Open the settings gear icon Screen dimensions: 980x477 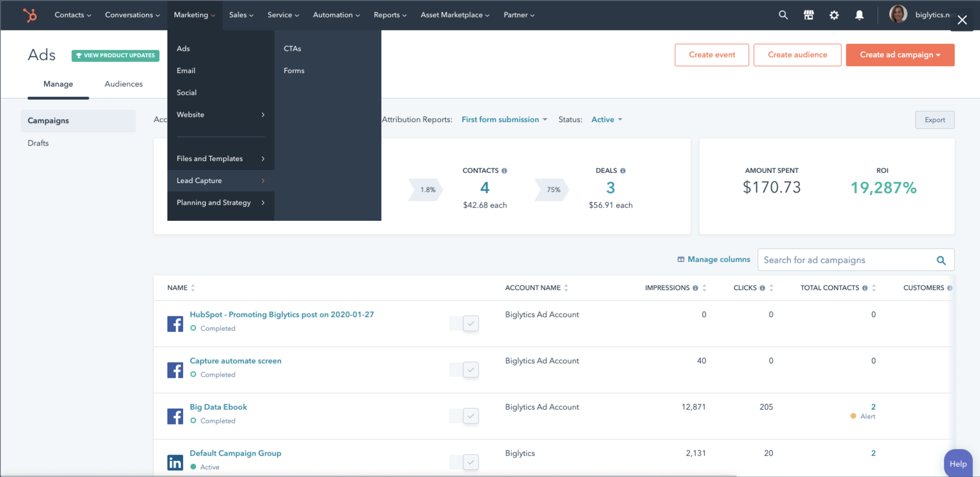(x=834, y=14)
